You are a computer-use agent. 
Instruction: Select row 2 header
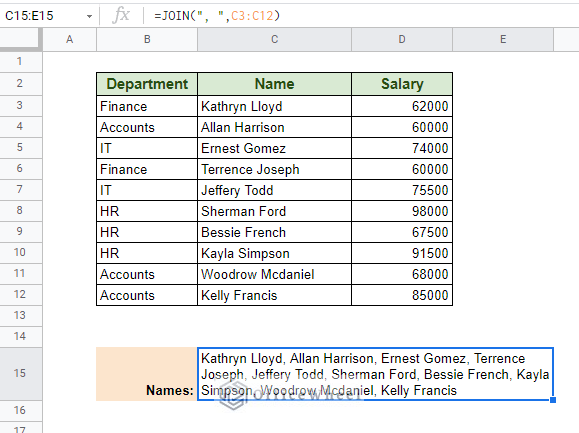pos(21,83)
